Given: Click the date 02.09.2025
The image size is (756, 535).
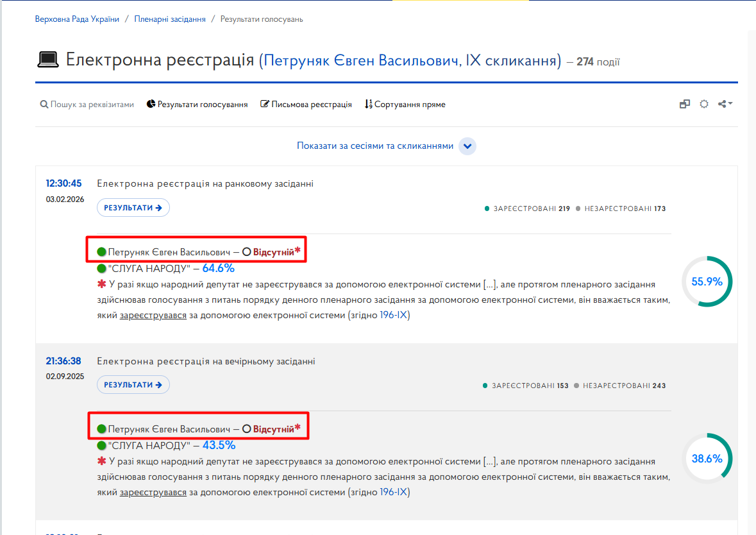Looking at the screenshot, I should click(65, 377).
